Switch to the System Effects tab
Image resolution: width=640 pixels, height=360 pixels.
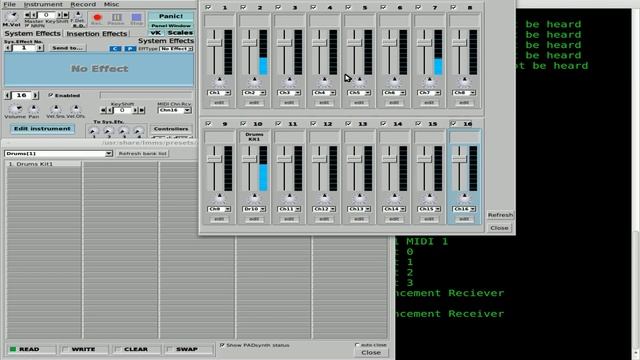tap(33, 33)
